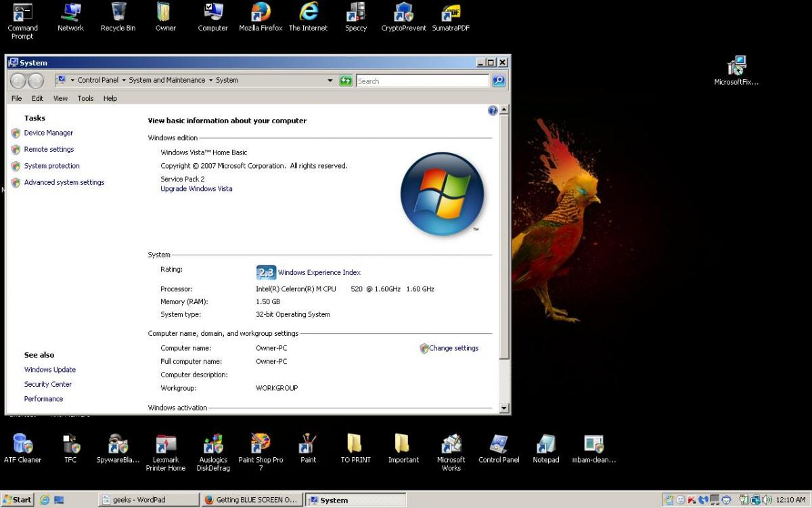This screenshot has width=812, height=508.
Task: Open Security Center link
Action: pyautogui.click(x=48, y=384)
